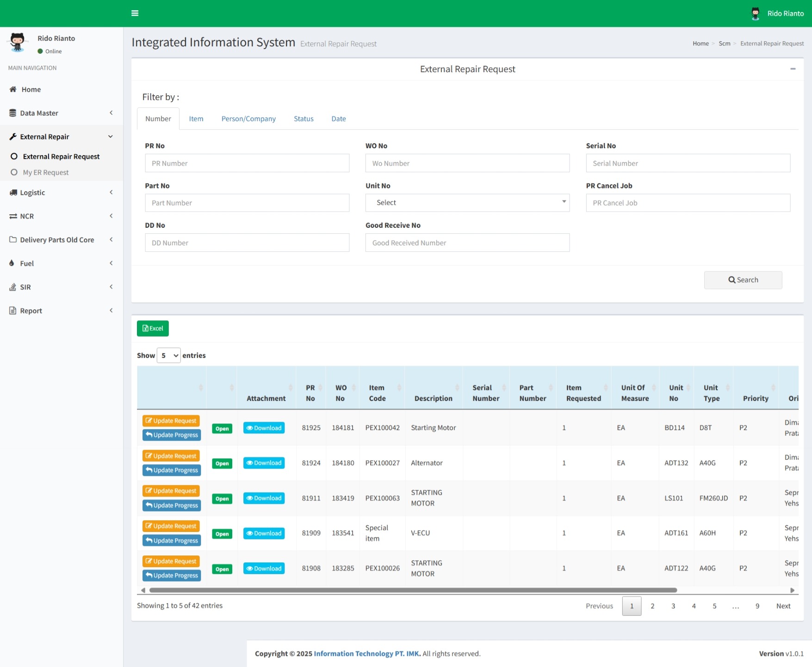Click the Logistic truck icon

click(13, 193)
